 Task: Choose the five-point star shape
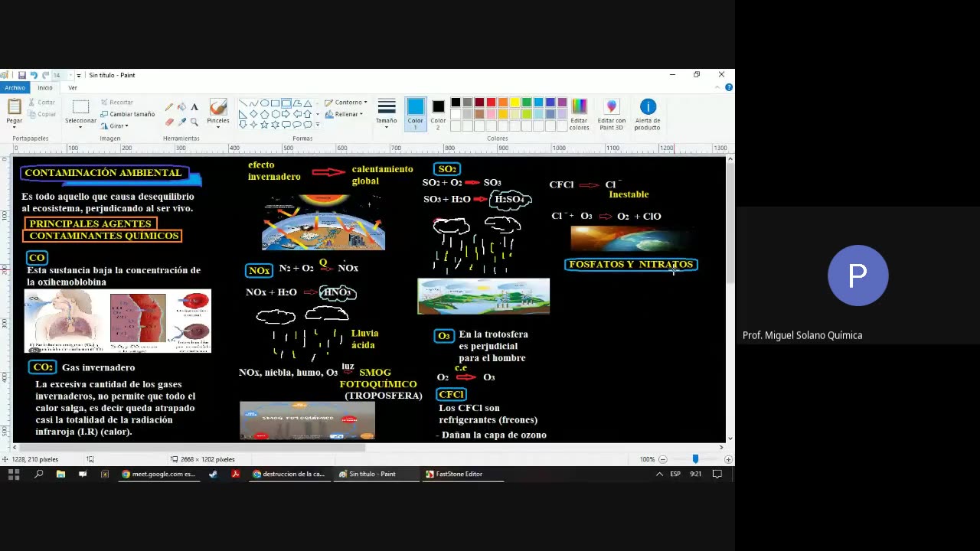[x=264, y=125]
